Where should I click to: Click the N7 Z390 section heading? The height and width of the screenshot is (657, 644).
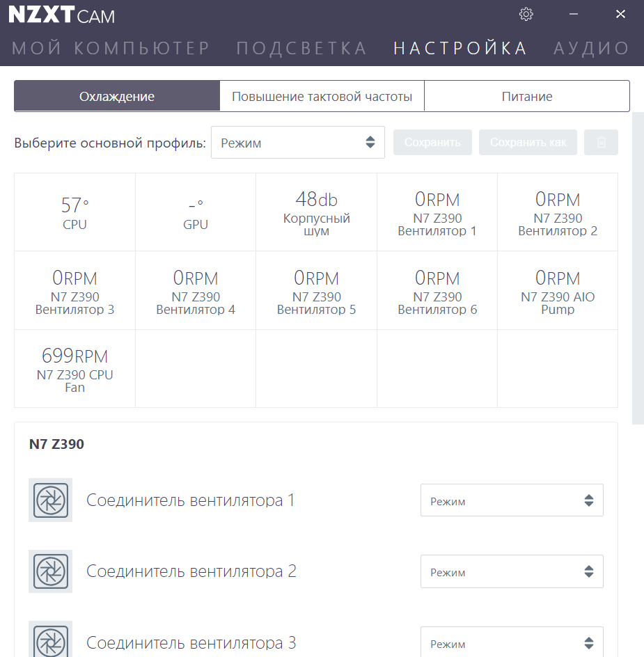(x=56, y=444)
